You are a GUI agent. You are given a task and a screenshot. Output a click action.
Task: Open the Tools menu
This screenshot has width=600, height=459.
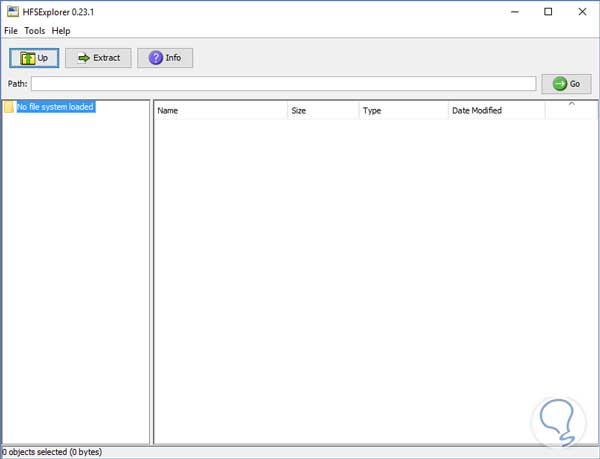coord(35,31)
